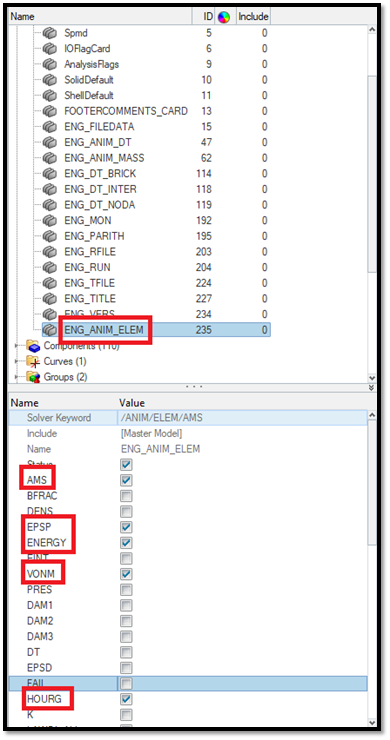The image size is (390, 740).
Task: Click the Name value field ENG_ANIM_ELEM
Action: (x=161, y=449)
